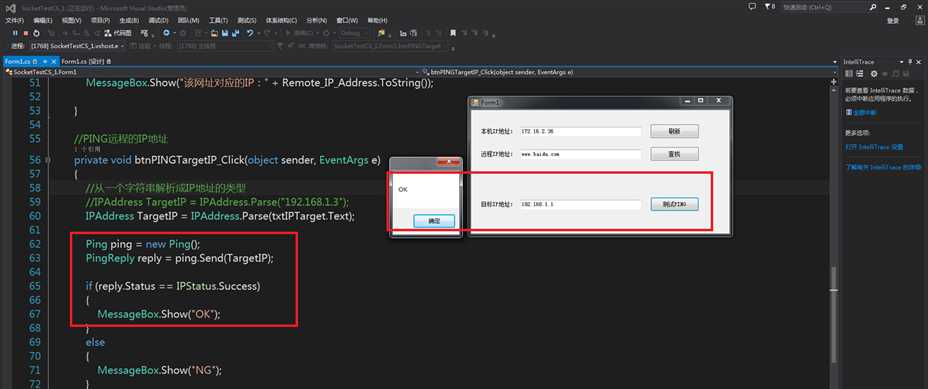
Task: Open the 项目(P) menu
Action: tap(100, 20)
